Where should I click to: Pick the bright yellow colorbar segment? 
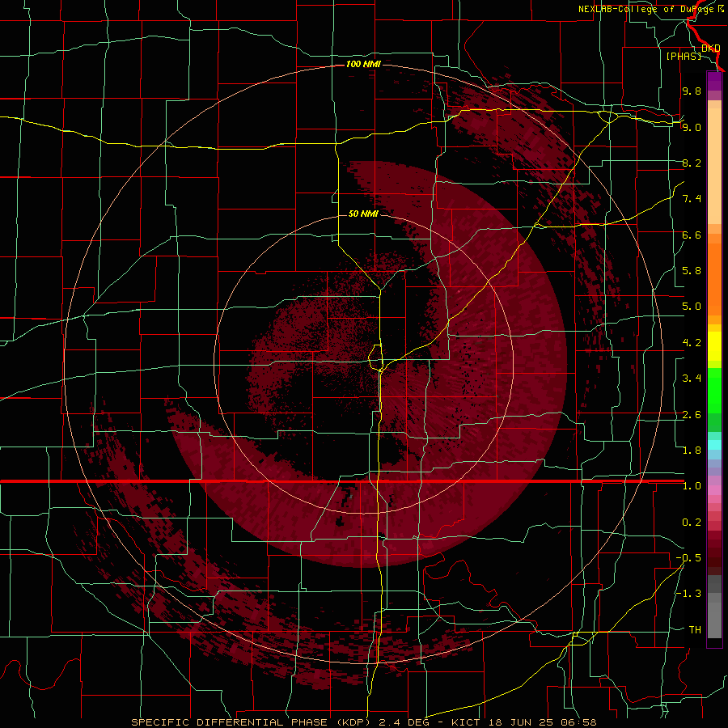(x=714, y=346)
